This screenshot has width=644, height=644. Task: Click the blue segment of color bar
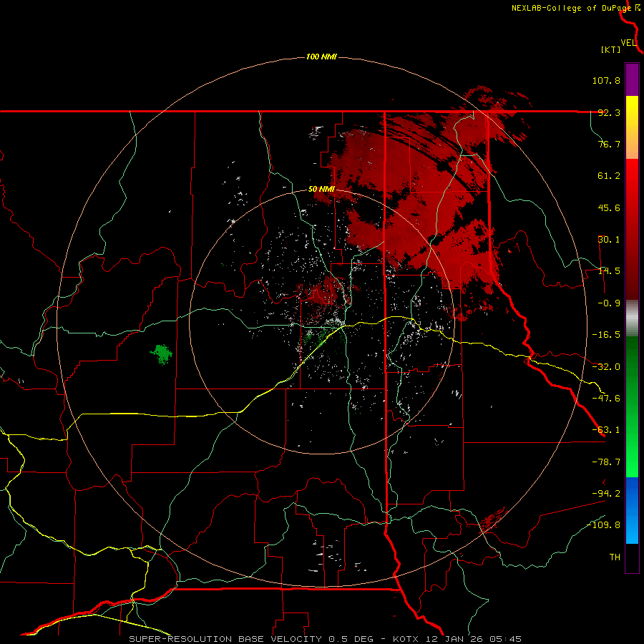point(632,510)
